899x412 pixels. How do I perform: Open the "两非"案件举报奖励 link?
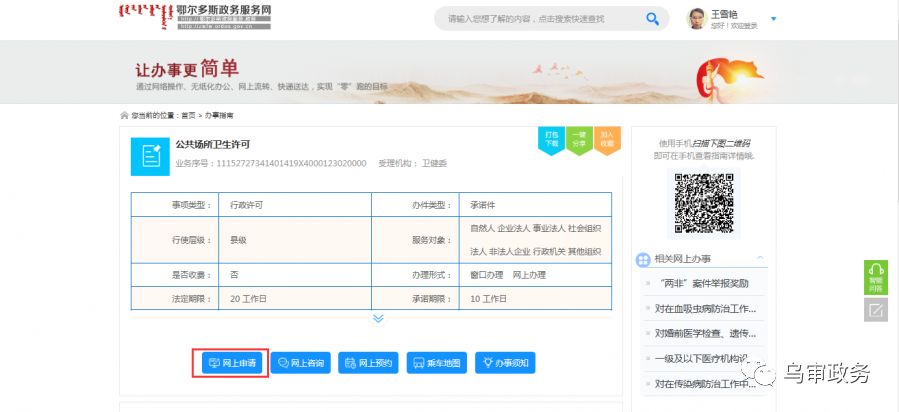point(702,283)
